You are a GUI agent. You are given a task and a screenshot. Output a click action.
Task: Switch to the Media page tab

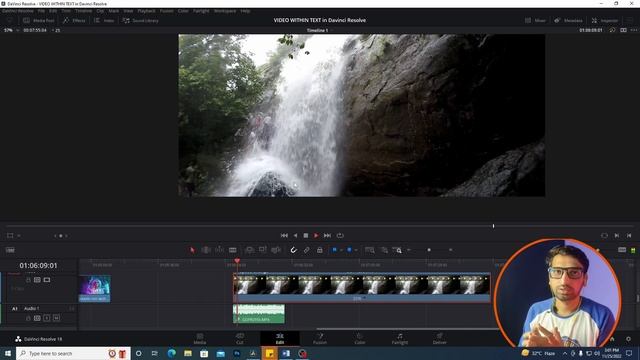pyautogui.click(x=200, y=339)
